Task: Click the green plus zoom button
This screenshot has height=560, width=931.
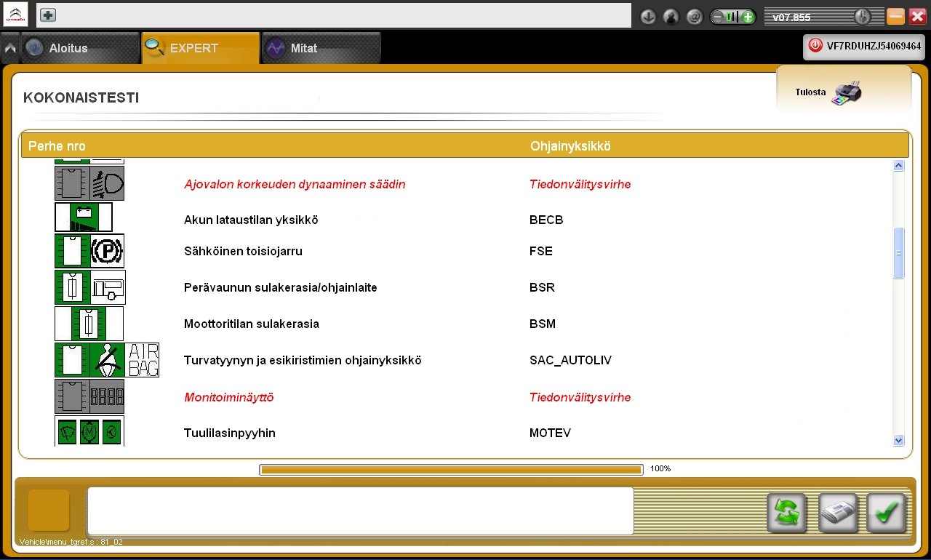Action: (748, 17)
